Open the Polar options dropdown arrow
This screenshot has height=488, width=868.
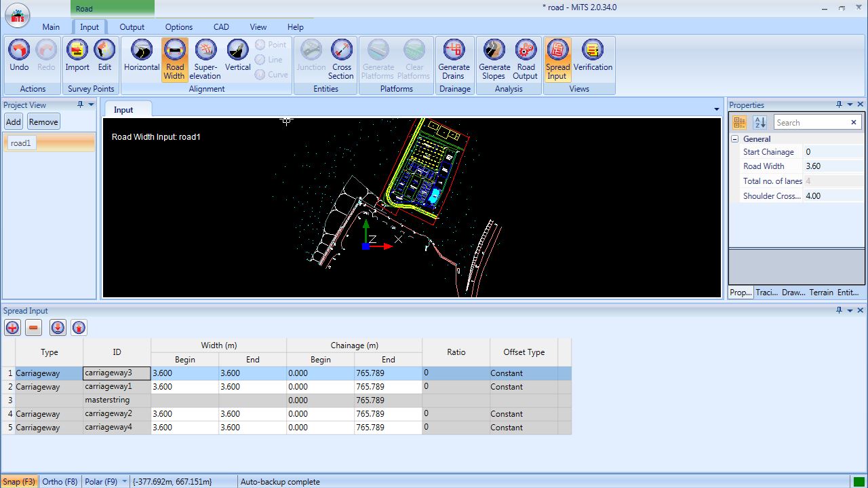(124, 482)
